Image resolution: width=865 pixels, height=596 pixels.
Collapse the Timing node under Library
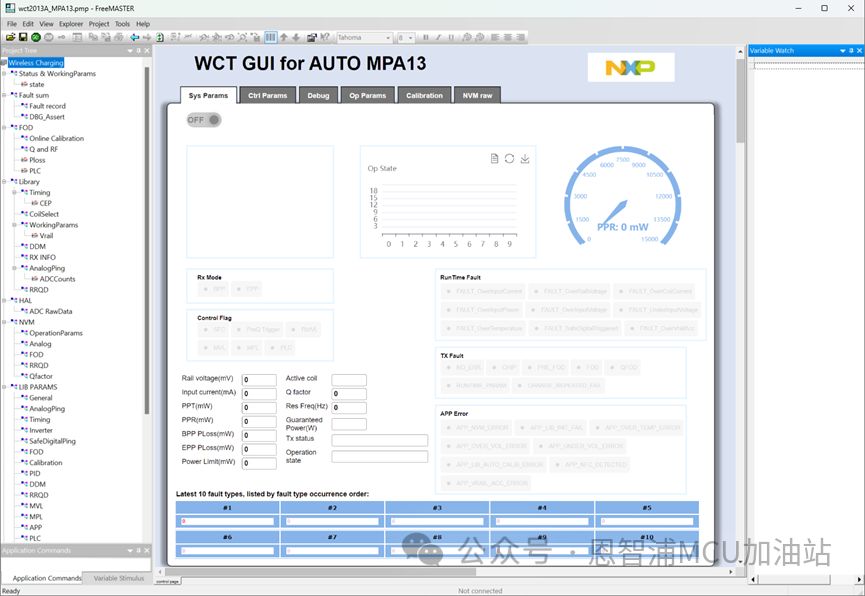tap(15, 193)
